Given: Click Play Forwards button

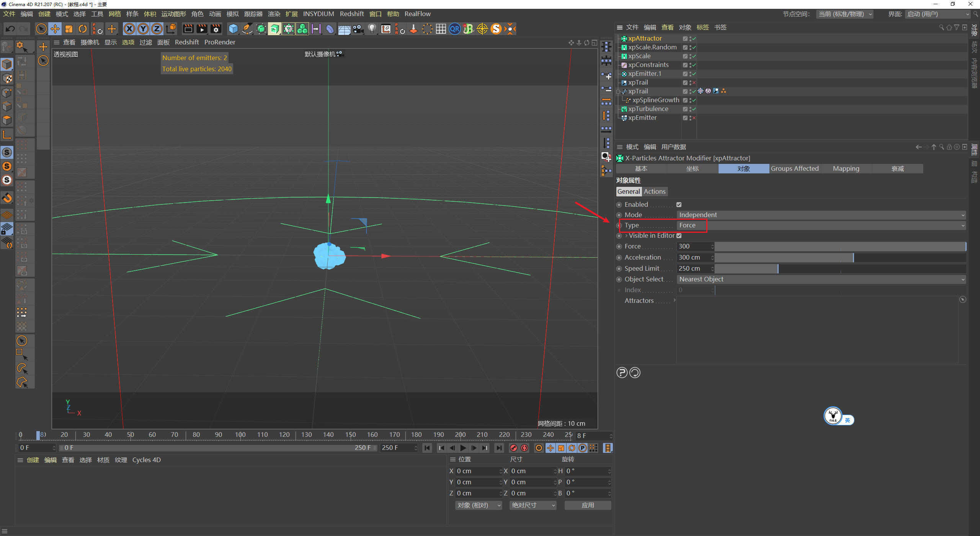Looking at the screenshot, I should click(x=463, y=448).
